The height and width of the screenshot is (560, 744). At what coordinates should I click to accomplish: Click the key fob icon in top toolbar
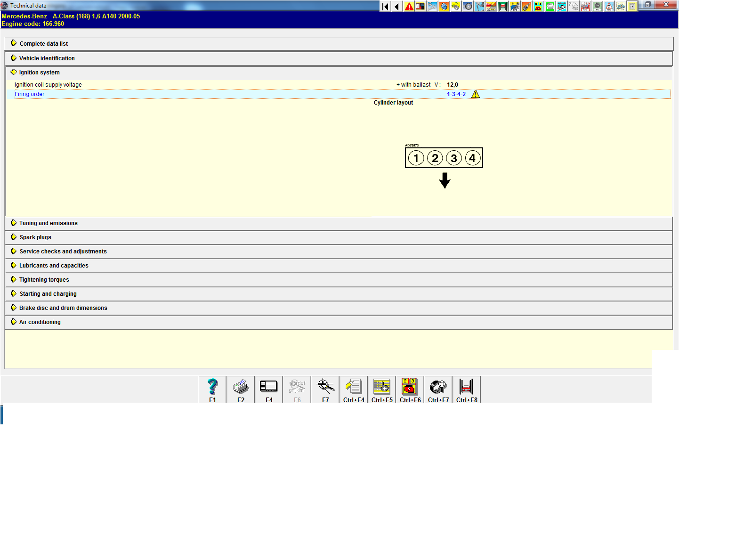point(526,6)
